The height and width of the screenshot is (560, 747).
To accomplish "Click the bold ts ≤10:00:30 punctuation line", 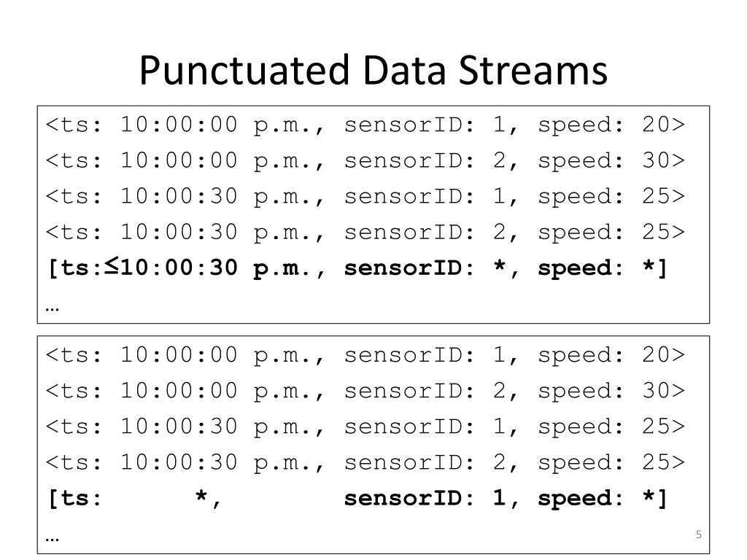I will tap(357, 268).
